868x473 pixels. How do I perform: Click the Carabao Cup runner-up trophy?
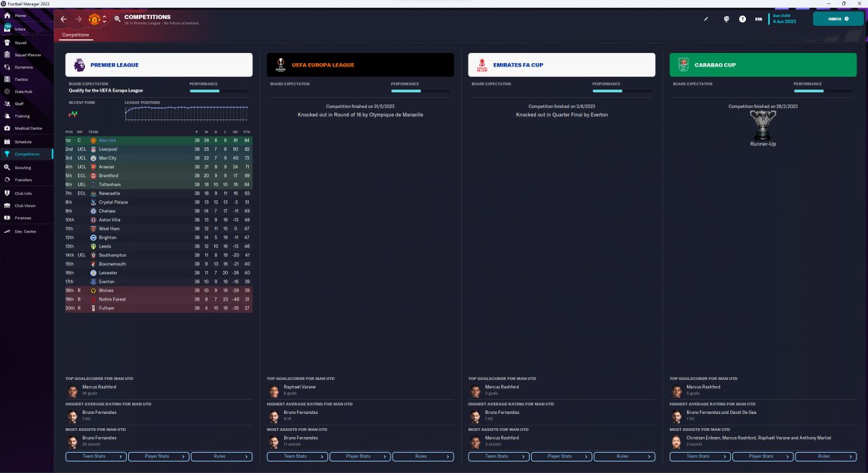tap(763, 126)
